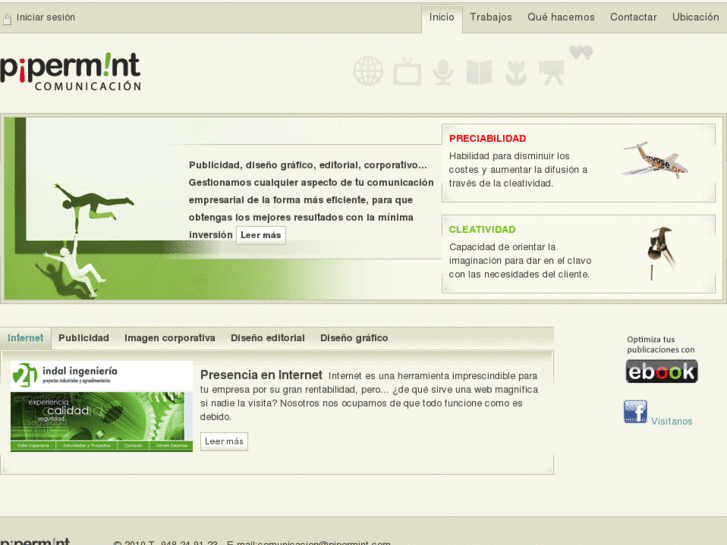Click the film camera icon in header
Image resolution: width=727 pixels, height=545 pixels.
(x=552, y=72)
